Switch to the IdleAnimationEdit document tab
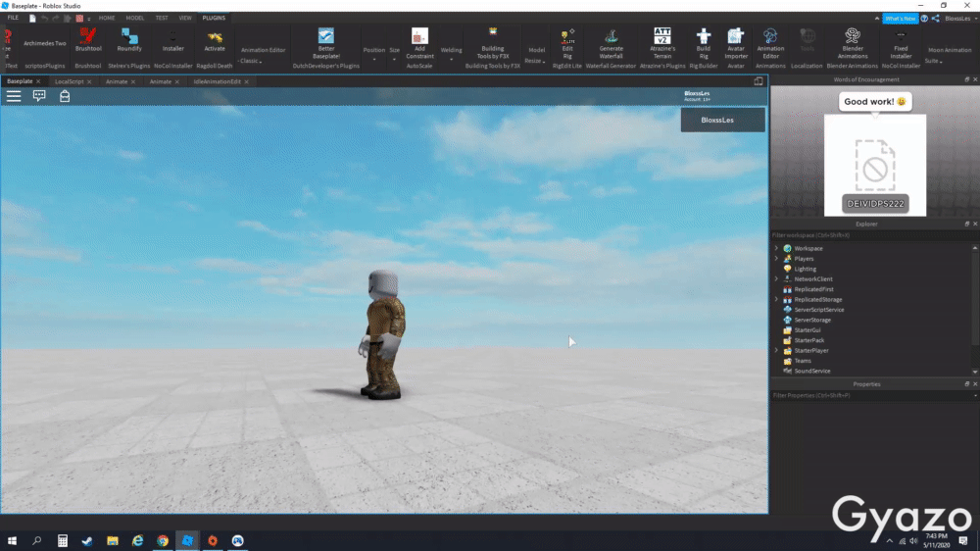980x551 pixels. click(217, 81)
